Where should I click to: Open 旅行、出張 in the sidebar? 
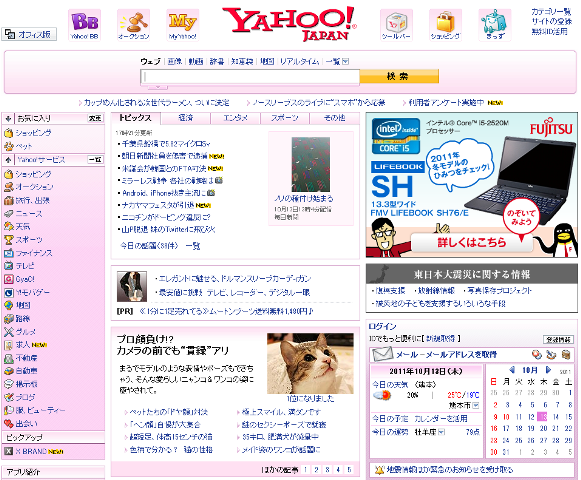(x=33, y=201)
